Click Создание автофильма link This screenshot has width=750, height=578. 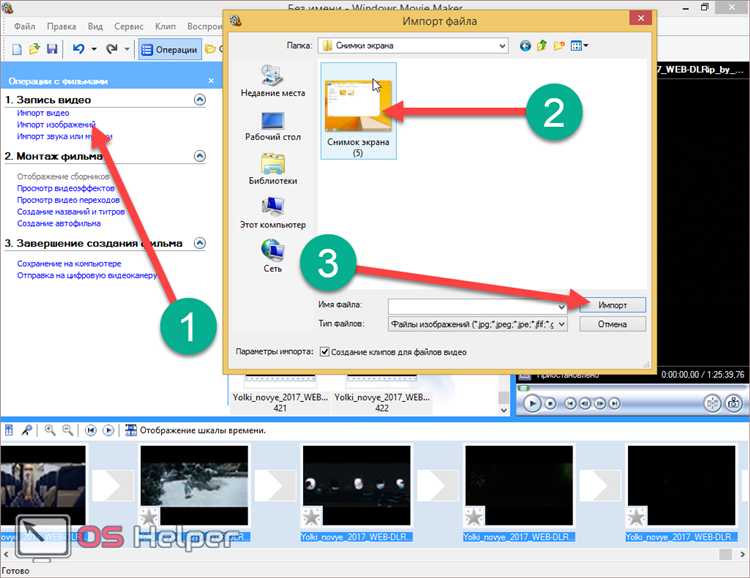coord(59,223)
